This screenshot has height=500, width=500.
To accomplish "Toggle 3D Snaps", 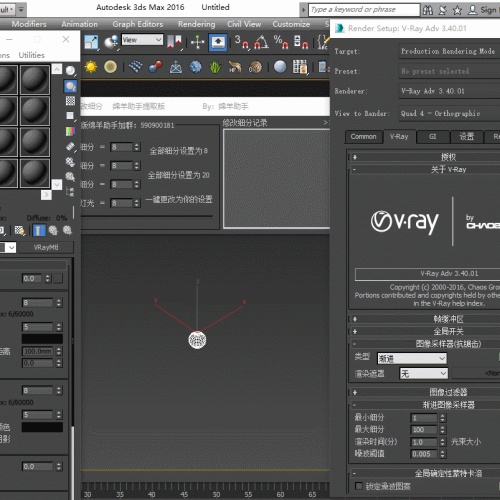I will coord(241,42).
